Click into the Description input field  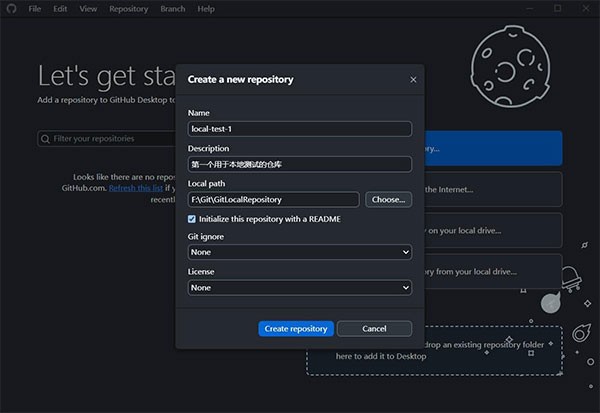click(x=300, y=164)
